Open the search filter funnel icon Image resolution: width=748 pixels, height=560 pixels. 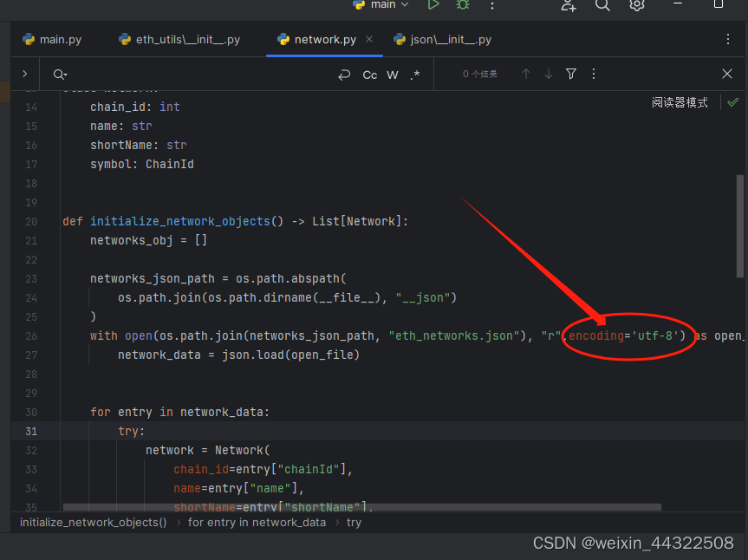(570, 74)
